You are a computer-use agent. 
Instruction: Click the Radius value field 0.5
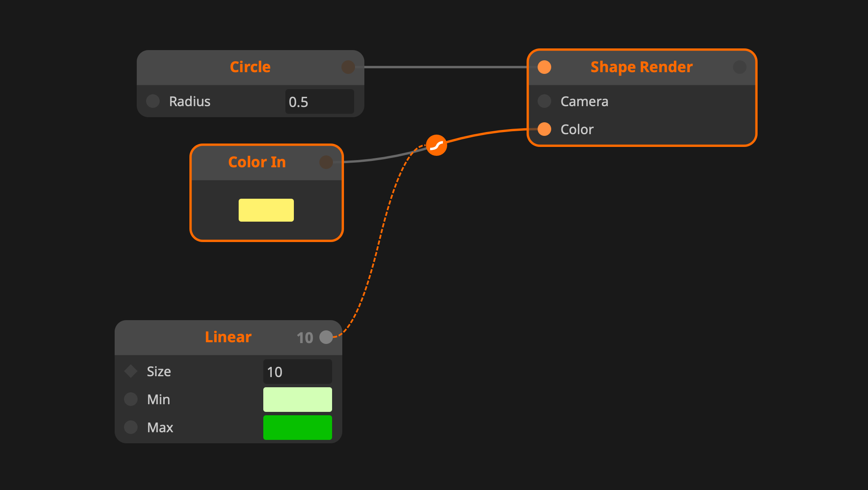(x=319, y=102)
